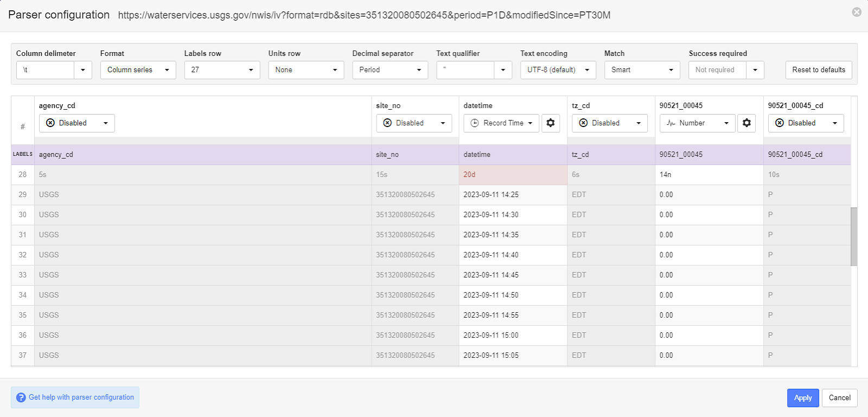Open Success required dropdown arrow

[x=755, y=70]
